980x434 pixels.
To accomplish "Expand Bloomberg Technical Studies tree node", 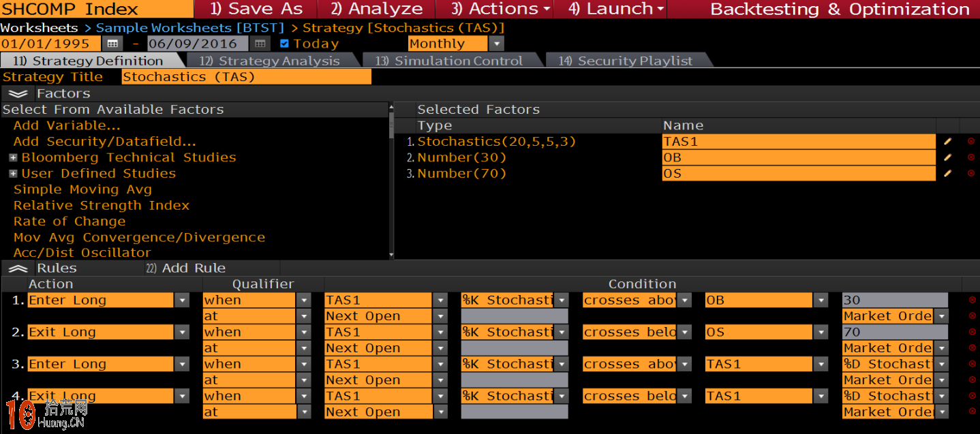I will coord(13,157).
